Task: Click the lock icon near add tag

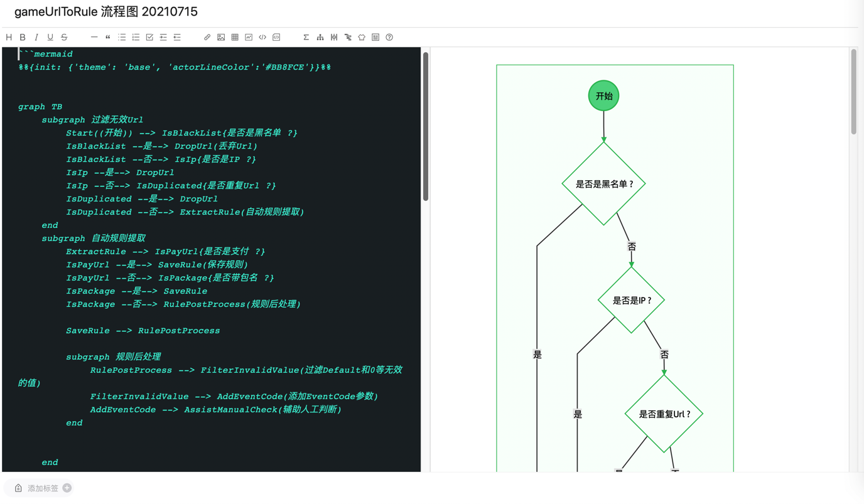Action: click(x=18, y=488)
